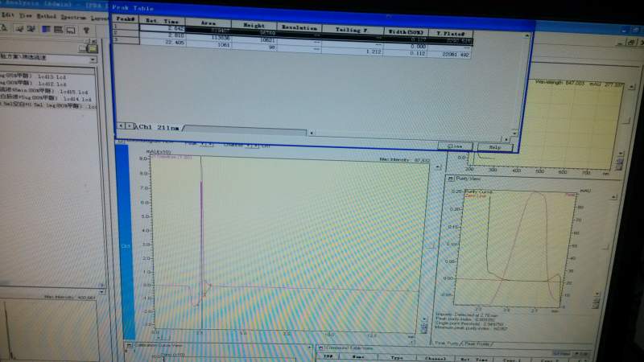
Task: Open the Edit menu
Action: pos(8,15)
